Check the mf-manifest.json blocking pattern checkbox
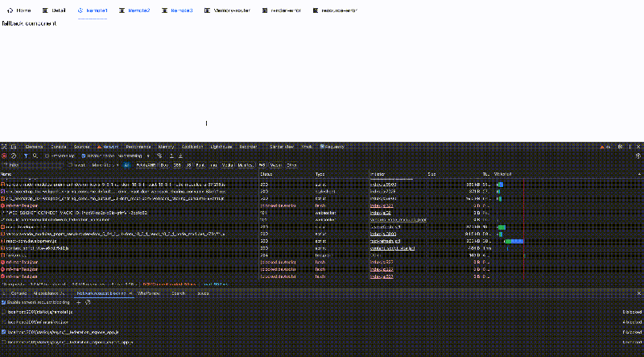The height and width of the screenshot is (357, 644). coord(4,322)
